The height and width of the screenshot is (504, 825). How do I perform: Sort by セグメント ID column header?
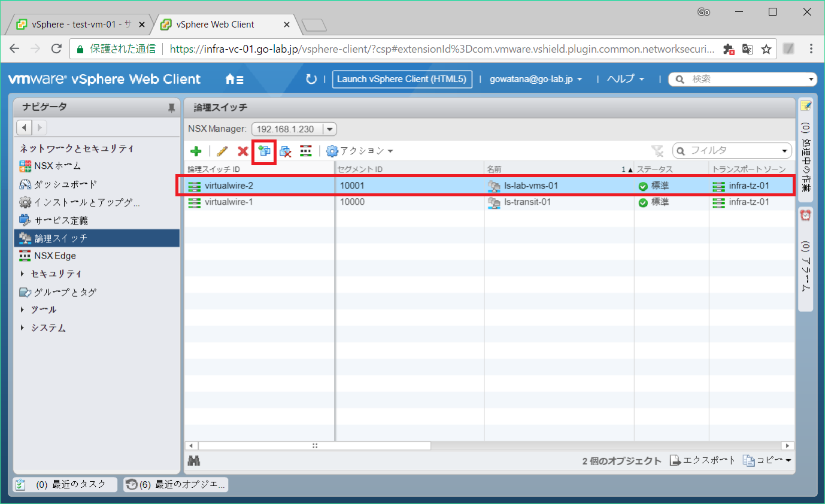point(410,169)
